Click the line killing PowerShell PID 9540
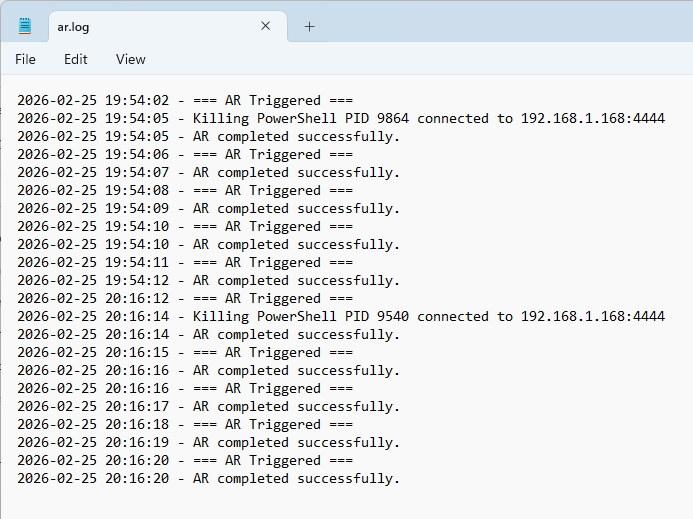The image size is (693, 519). coord(340,316)
